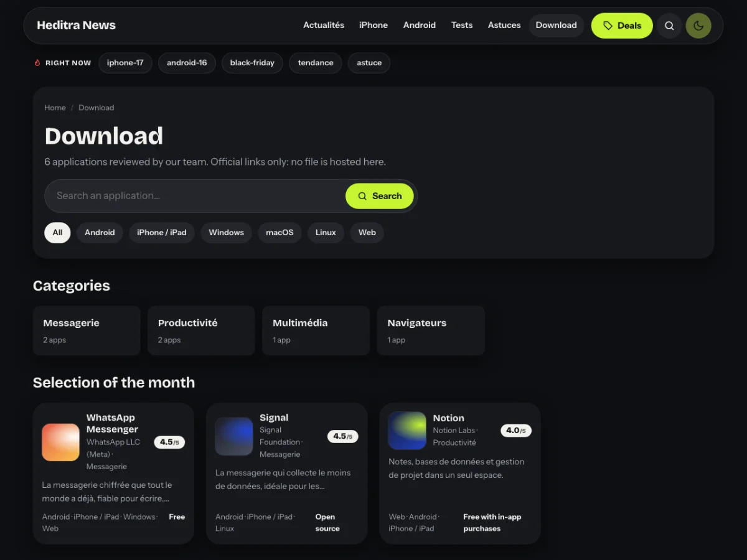Viewport: 747px width, 560px height.
Task: Click Free with in-app purchases on Notion
Action: click(492, 523)
